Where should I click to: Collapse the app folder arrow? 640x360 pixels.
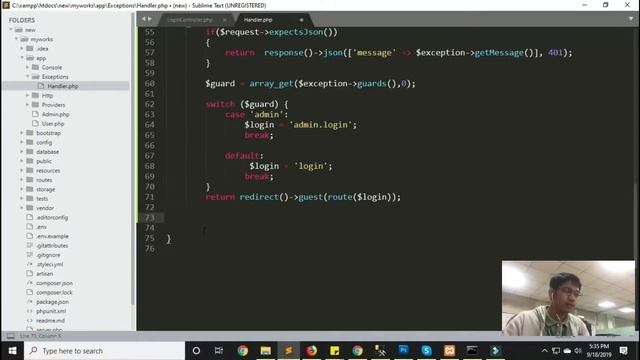click(22, 58)
